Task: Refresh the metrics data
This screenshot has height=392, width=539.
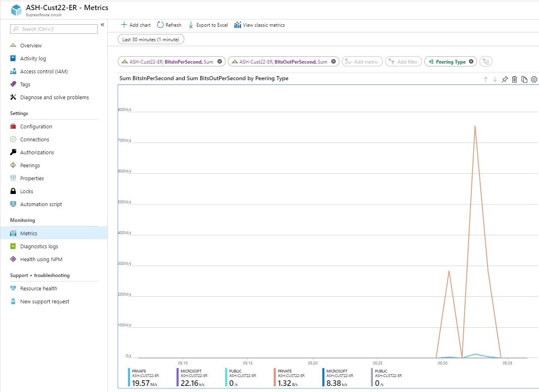Action: point(169,25)
